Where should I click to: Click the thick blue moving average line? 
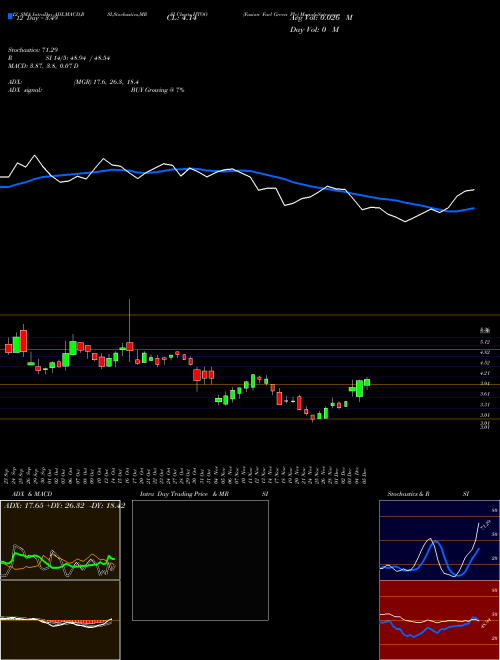click(x=237, y=190)
